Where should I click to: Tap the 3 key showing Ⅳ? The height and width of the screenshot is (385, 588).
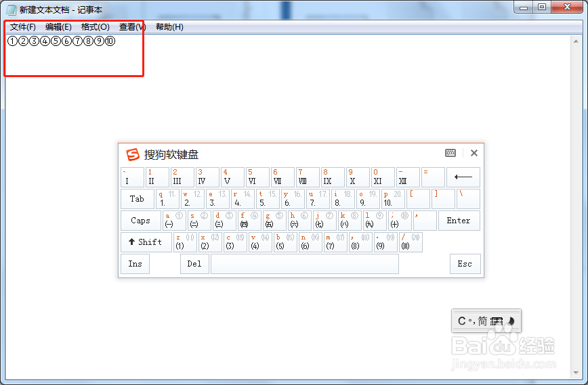pos(207,177)
